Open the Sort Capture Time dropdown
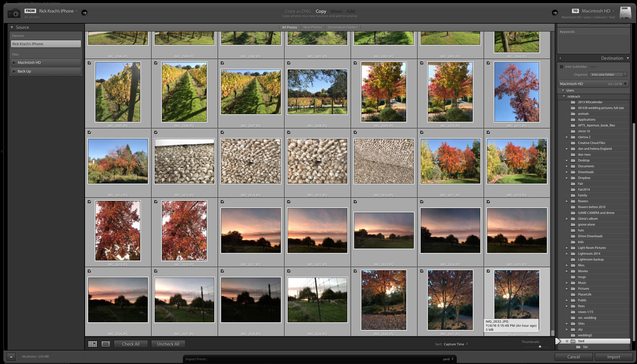The height and width of the screenshot is (364, 637). pyautogui.click(x=456, y=344)
